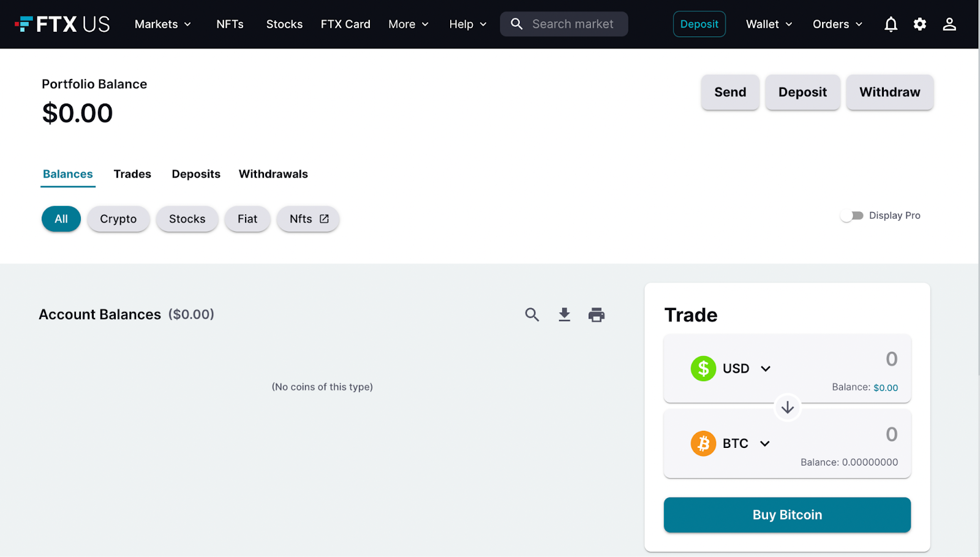Image resolution: width=980 pixels, height=557 pixels.
Task: Filter balances by Fiat
Action: [247, 219]
